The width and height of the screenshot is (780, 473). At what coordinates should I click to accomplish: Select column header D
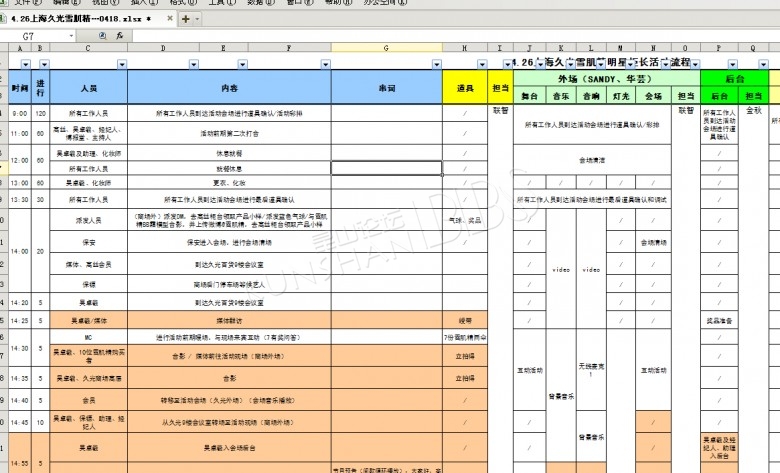click(x=163, y=48)
